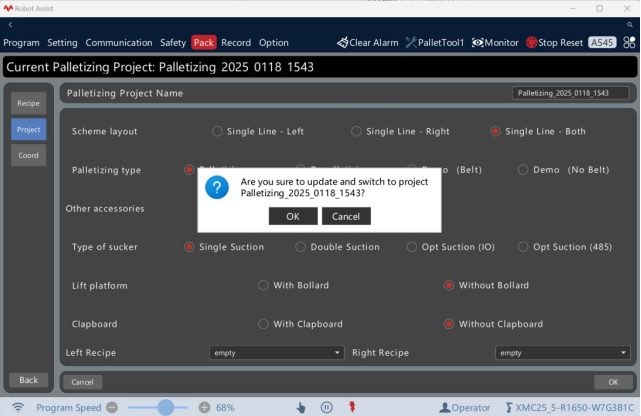Click the Wi-Fi connection status icon
The image size is (641, 416).
[x=18, y=407]
